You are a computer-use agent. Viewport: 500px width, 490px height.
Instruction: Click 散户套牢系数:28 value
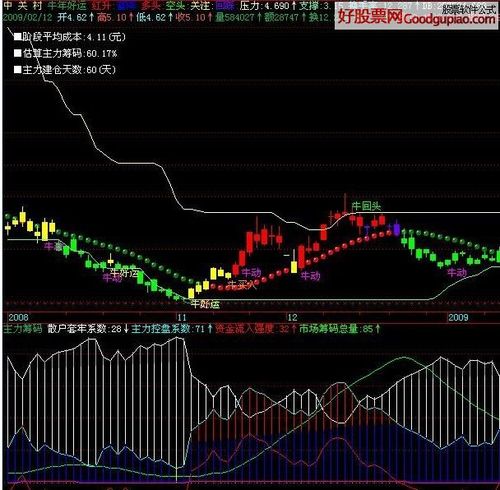coord(88,329)
